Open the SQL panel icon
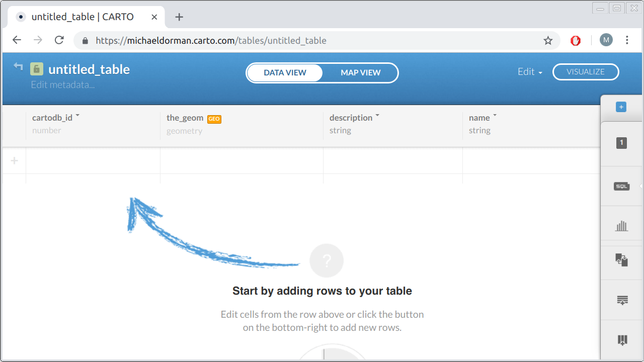 [x=622, y=186]
